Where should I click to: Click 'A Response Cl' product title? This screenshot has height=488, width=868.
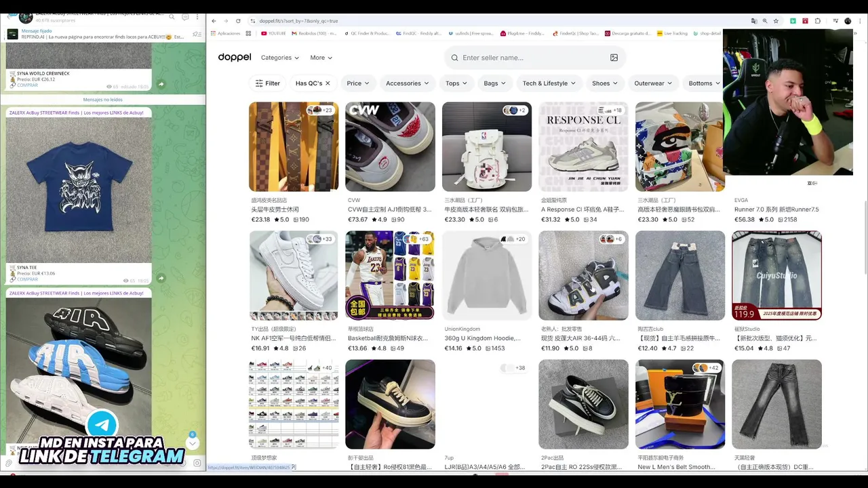tap(583, 209)
